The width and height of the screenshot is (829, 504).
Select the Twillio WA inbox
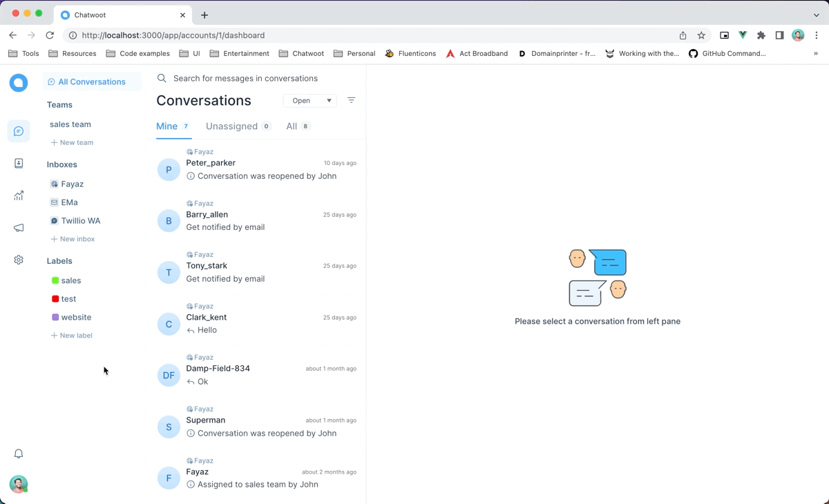(x=75, y=221)
